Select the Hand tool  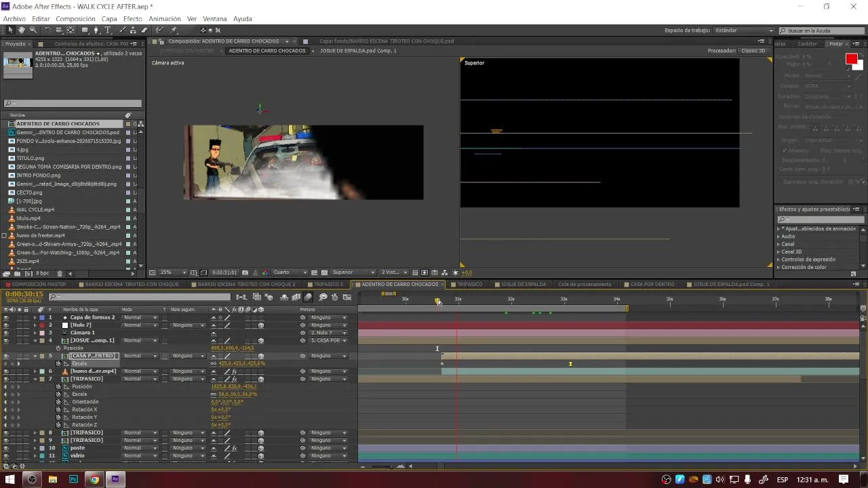click(22, 30)
